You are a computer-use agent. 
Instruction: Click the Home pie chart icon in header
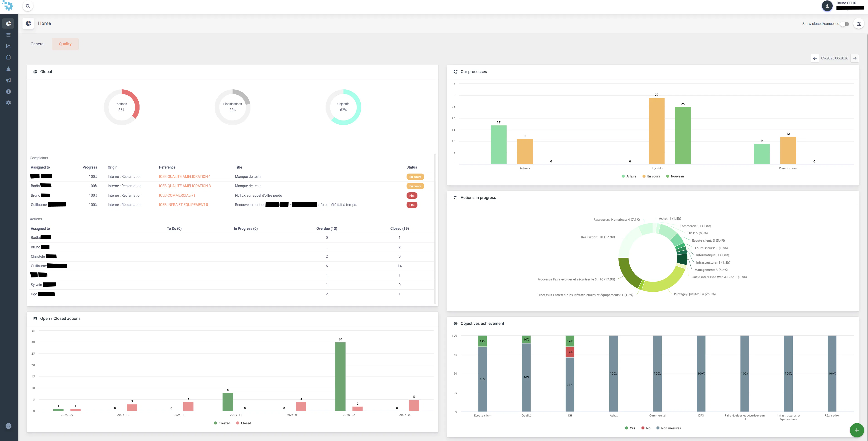(28, 23)
